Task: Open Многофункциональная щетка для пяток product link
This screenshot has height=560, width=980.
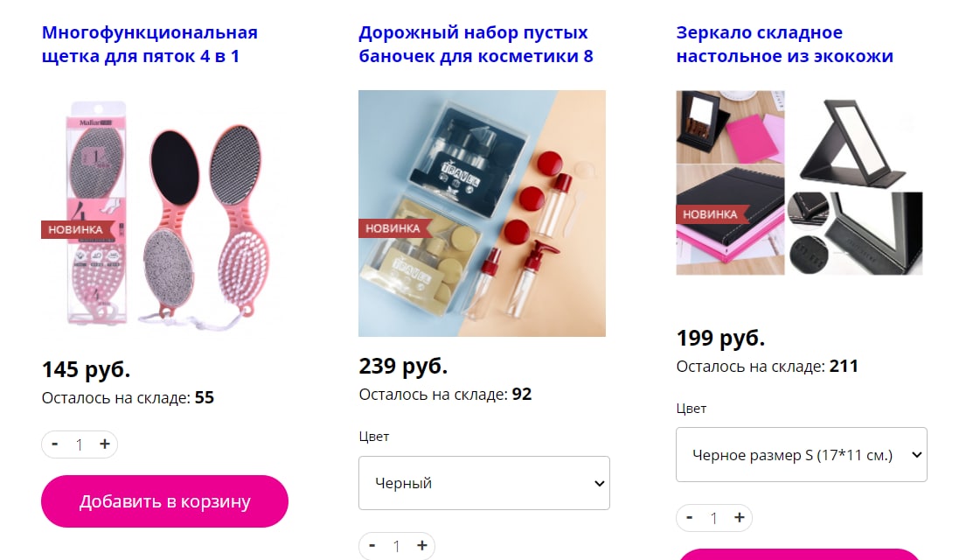Action: pos(150,45)
